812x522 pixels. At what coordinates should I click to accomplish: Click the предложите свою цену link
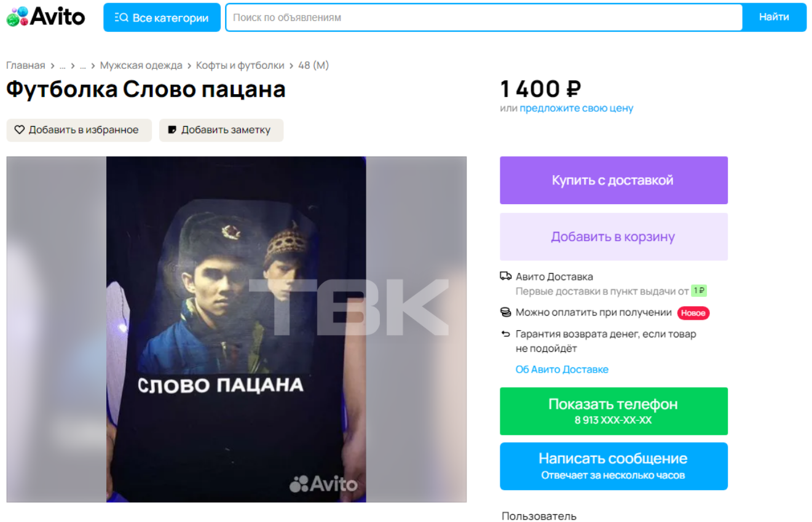point(577,108)
